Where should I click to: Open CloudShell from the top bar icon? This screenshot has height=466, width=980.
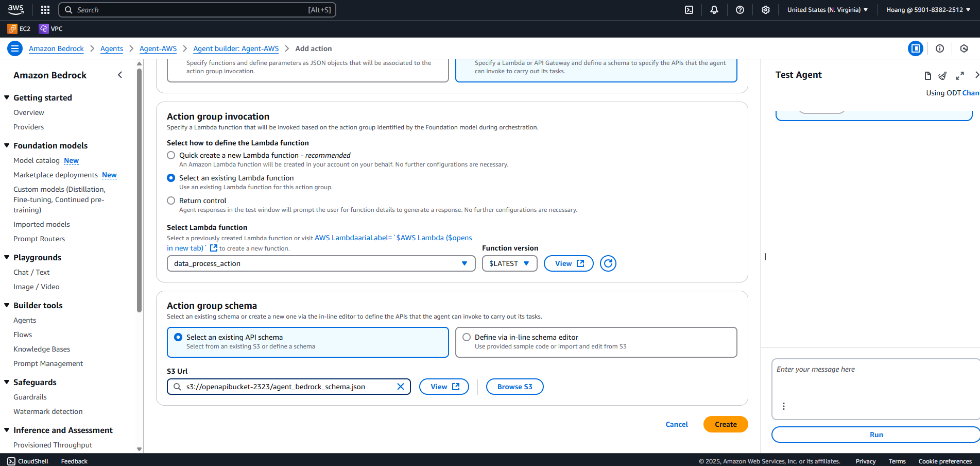(689, 10)
